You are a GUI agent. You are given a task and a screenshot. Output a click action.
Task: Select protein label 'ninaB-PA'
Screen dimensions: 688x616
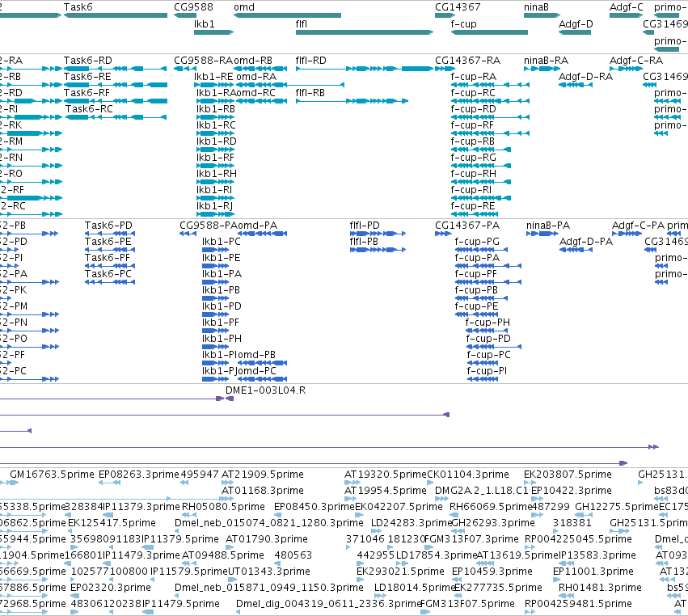point(548,225)
